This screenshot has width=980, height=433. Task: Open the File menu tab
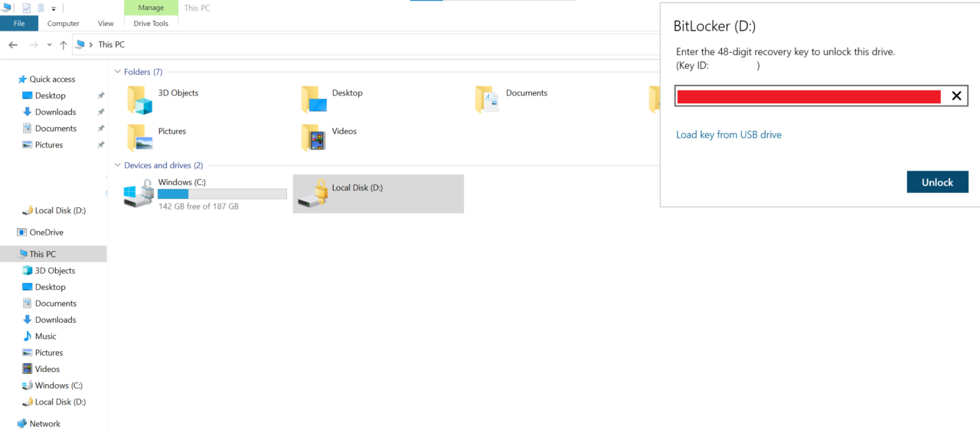(x=19, y=24)
